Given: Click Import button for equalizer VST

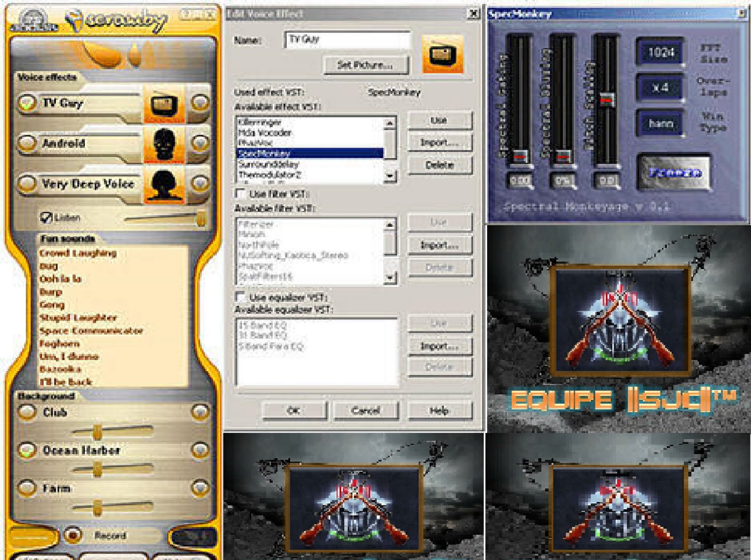Looking at the screenshot, I should [439, 346].
